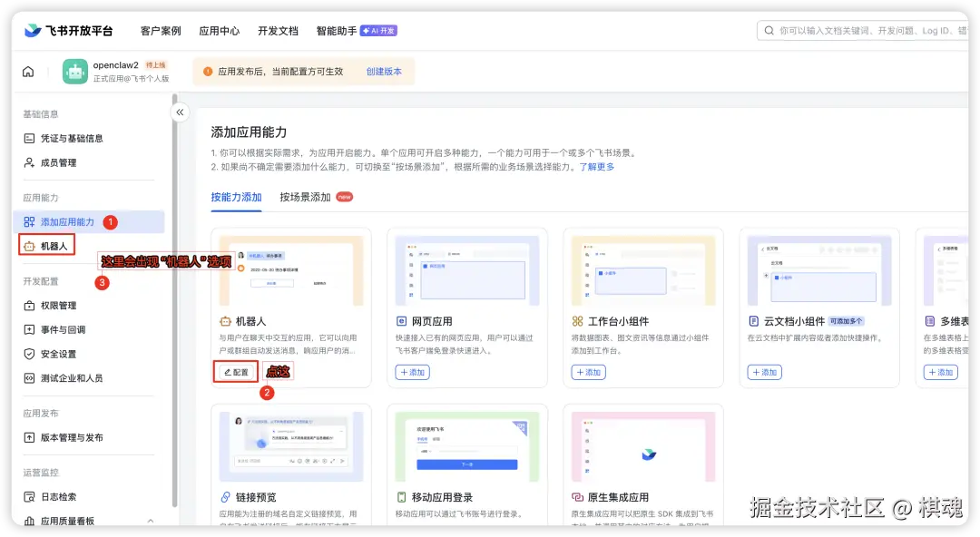The image size is (980, 537).
Task: Click the 机器人 card preview thumbnail
Action: pos(291,270)
